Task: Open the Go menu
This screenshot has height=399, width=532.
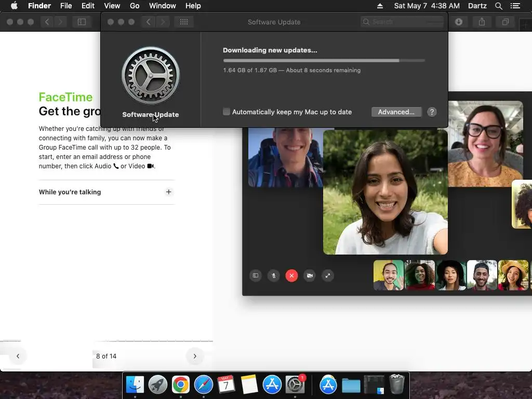Action: (x=135, y=6)
